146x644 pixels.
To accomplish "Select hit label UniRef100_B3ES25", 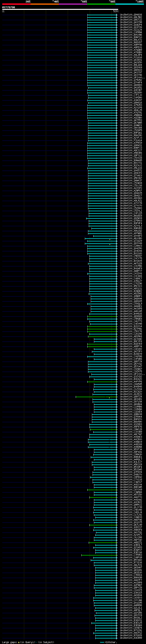I will pyautogui.click(x=131, y=623).
